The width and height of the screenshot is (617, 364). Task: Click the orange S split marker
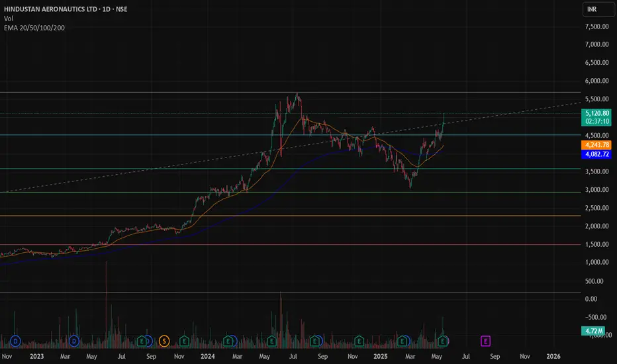click(x=164, y=341)
